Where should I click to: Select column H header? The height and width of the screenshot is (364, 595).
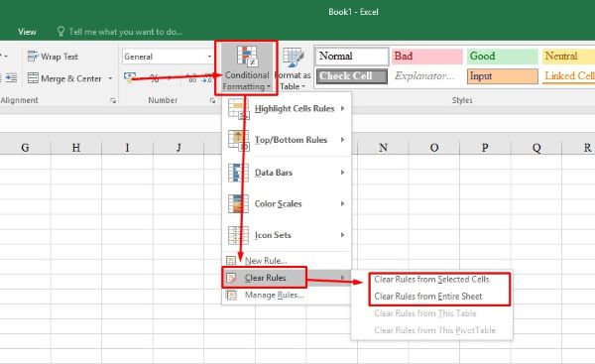[x=76, y=147]
